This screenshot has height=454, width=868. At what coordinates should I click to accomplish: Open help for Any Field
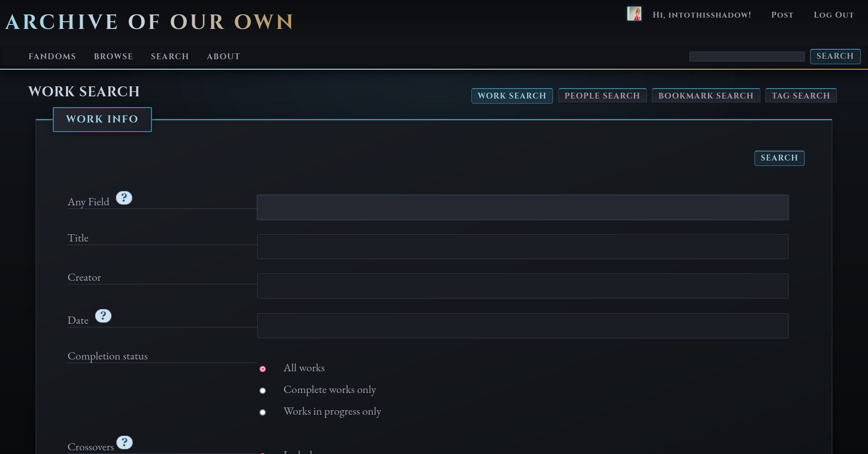124,198
